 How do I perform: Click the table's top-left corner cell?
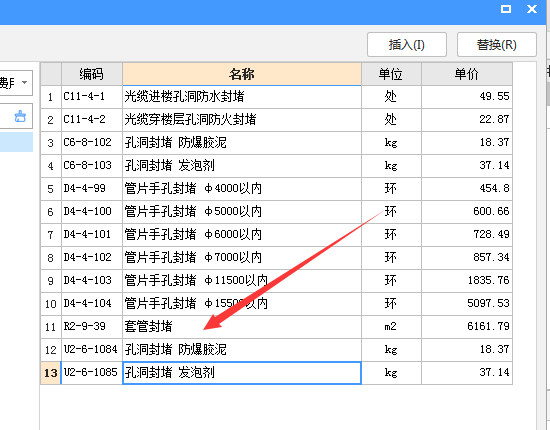[51, 74]
